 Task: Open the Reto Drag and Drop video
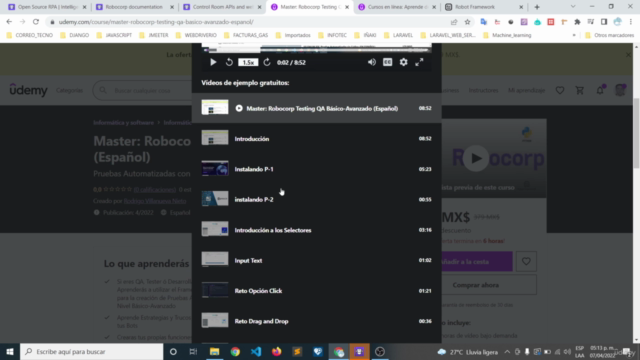(x=316, y=321)
